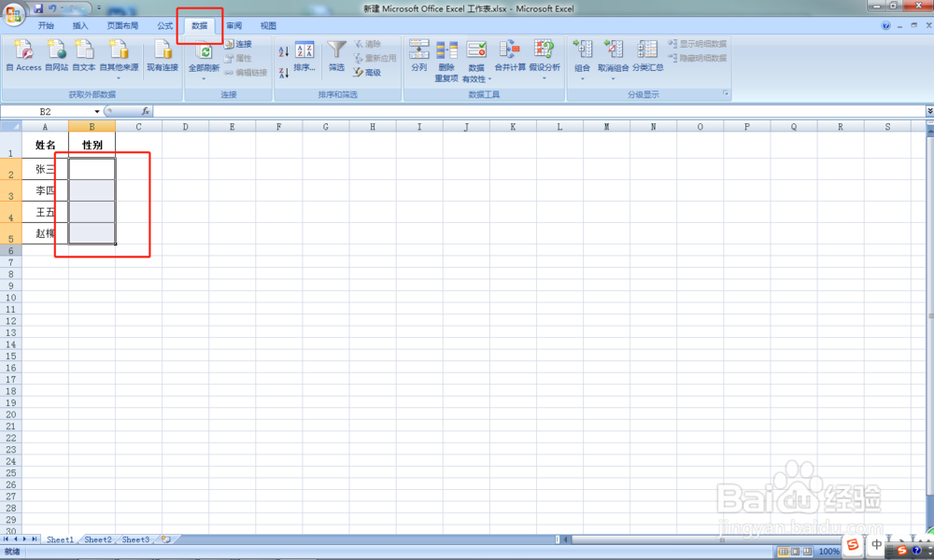Switch to Sheet2 tab

point(98,539)
